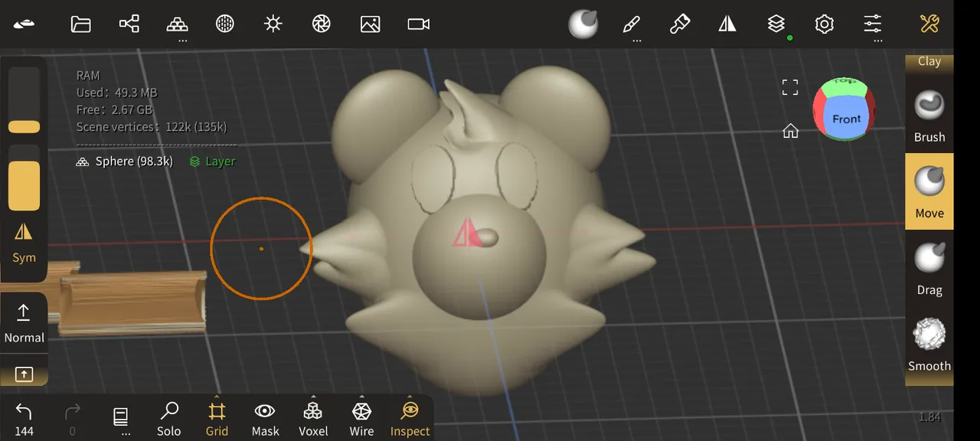Open the Files folder menu
This screenshot has height=441, width=980.
[x=81, y=24]
